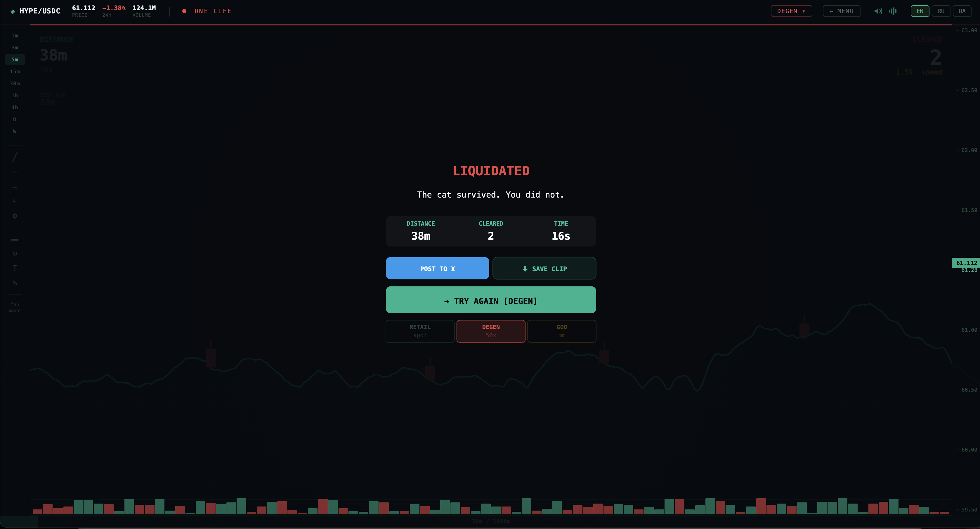The width and height of the screenshot is (980, 529).
Task: Select the text T tool
Action: point(15,268)
